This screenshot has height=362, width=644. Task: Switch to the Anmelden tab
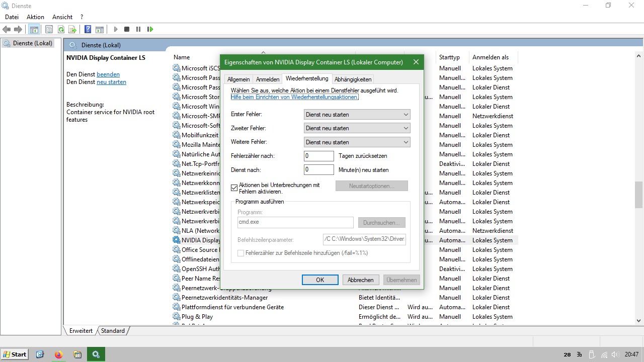[268, 79]
